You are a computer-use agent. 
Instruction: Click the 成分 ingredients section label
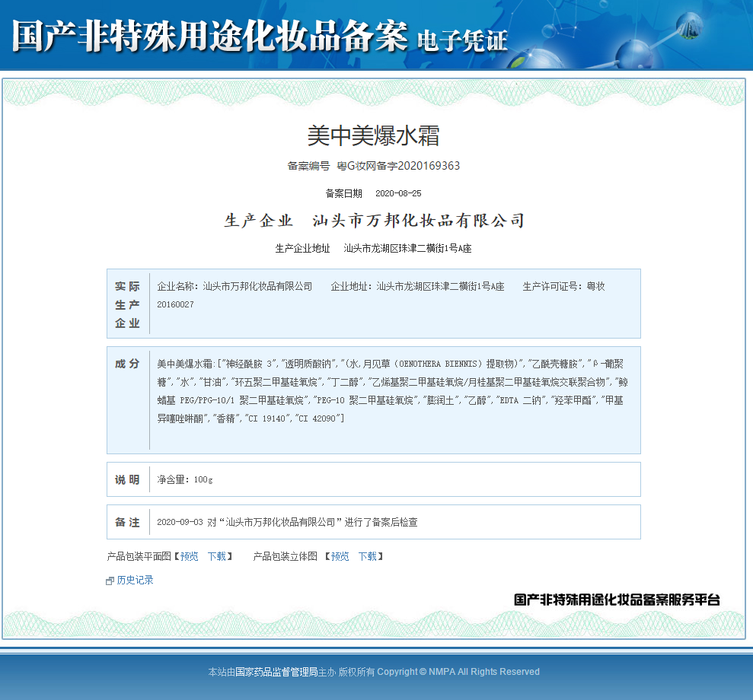click(127, 363)
